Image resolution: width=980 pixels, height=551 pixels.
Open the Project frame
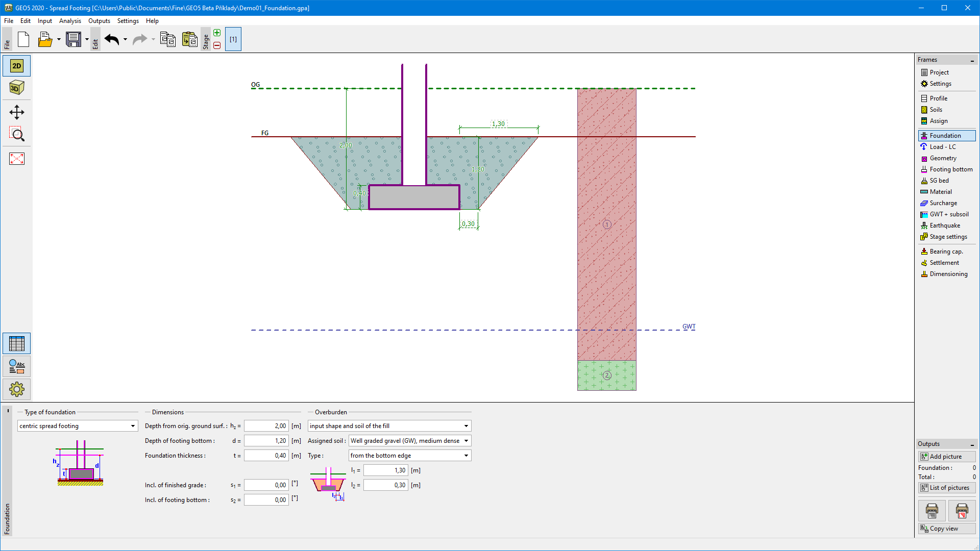click(x=947, y=72)
